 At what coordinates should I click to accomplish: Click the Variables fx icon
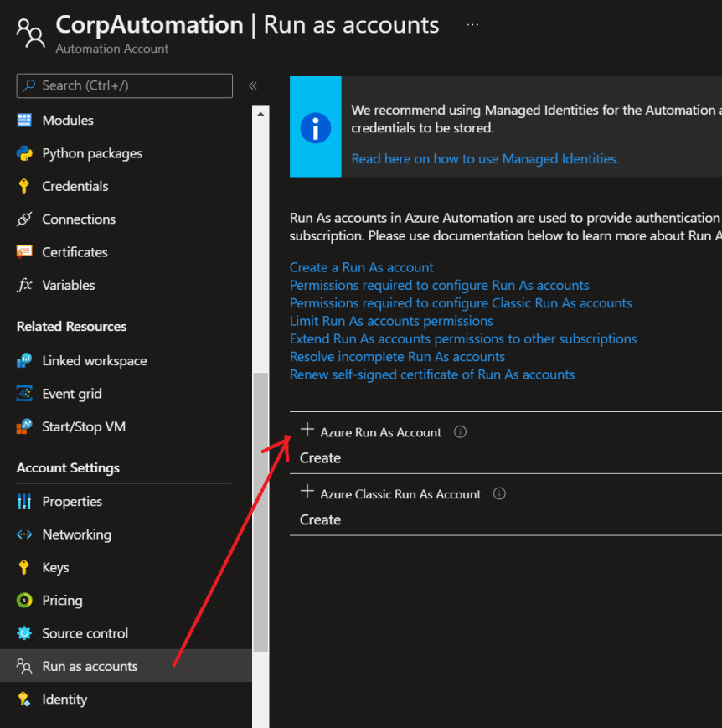24,285
